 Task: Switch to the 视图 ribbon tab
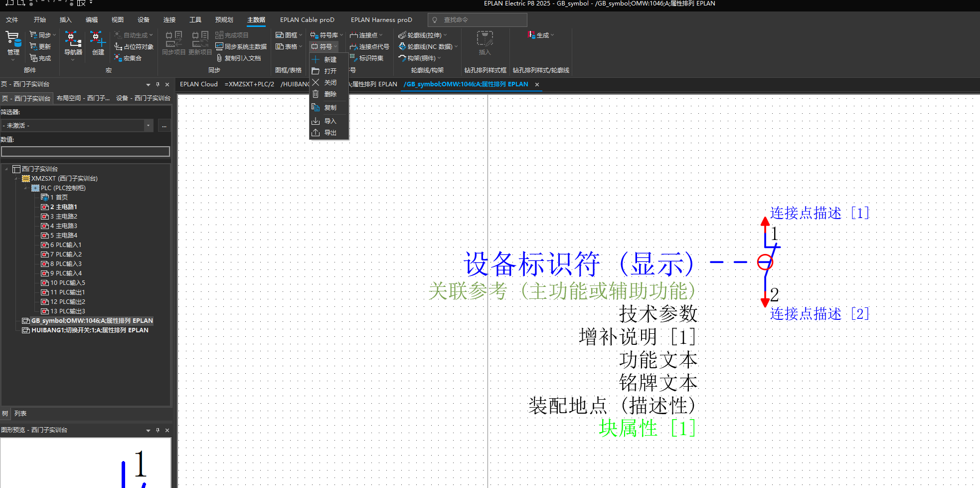click(x=118, y=20)
